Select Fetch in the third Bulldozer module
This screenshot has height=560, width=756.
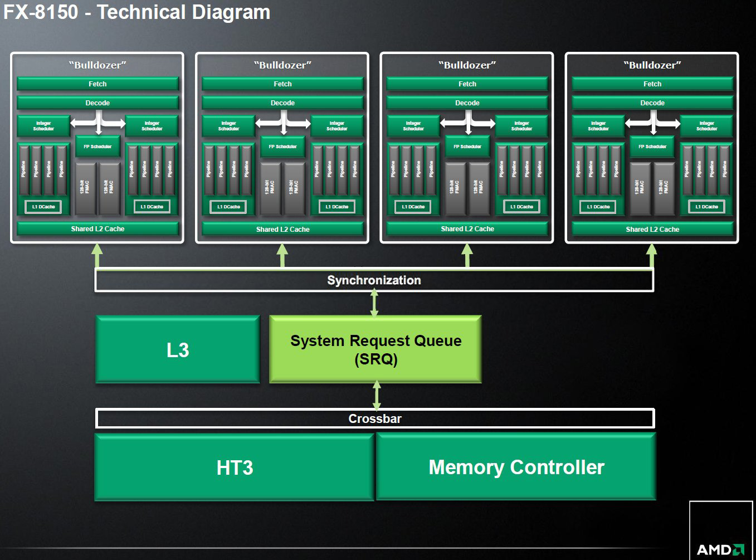click(467, 84)
